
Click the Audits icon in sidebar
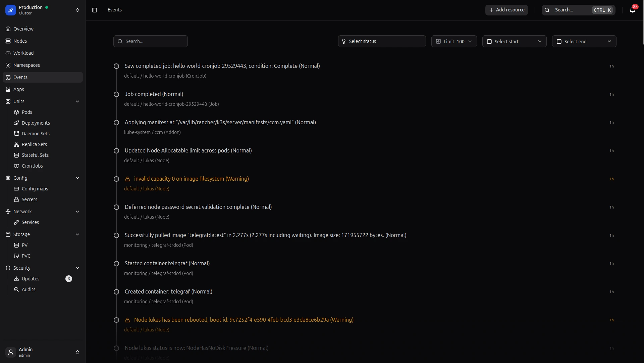click(x=16, y=289)
